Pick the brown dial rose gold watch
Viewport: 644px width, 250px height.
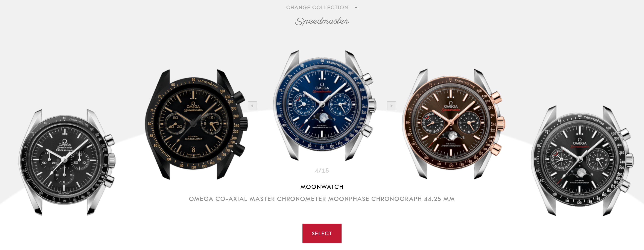pyautogui.click(x=453, y=124)
